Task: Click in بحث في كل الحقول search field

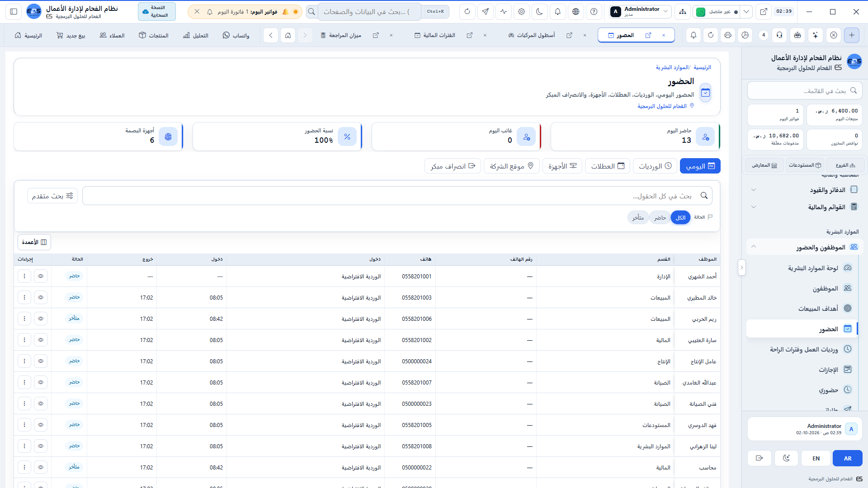Action: (x=397, y=196)
